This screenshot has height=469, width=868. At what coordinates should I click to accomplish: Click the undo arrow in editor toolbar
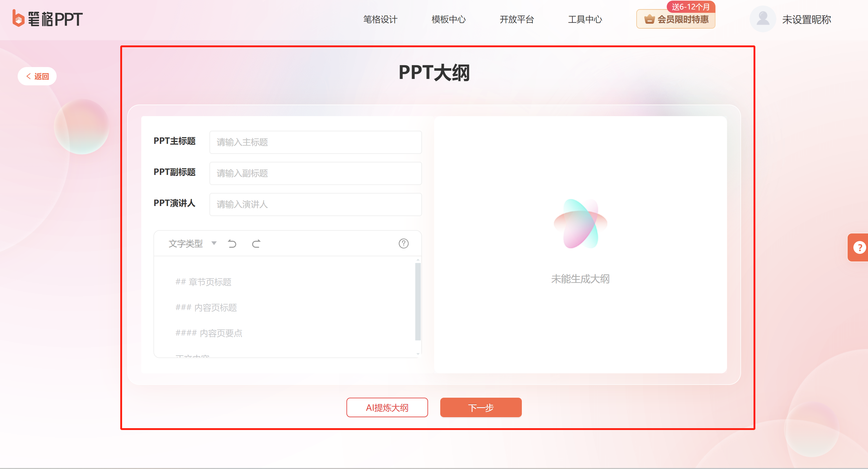(232, 243)
